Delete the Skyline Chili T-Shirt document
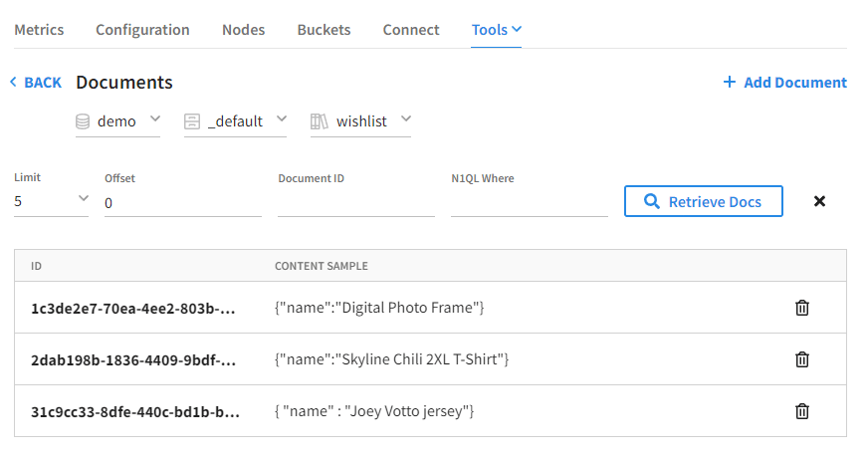Image resolution: width=868 pixels, height=461 pixels. 802,359
